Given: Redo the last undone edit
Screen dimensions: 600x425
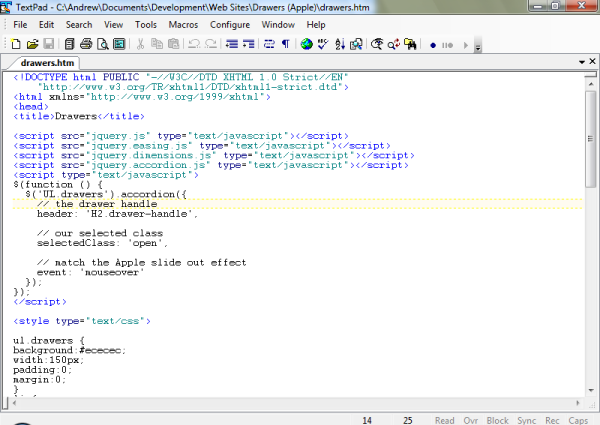Looking at the screenshot, I should click(x=210, y=44).
